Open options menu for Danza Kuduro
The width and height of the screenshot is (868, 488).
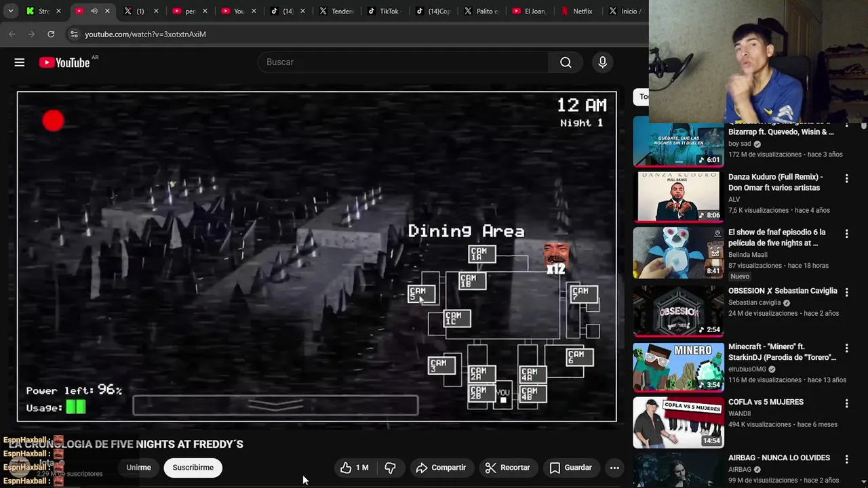(x=846, y=179)
